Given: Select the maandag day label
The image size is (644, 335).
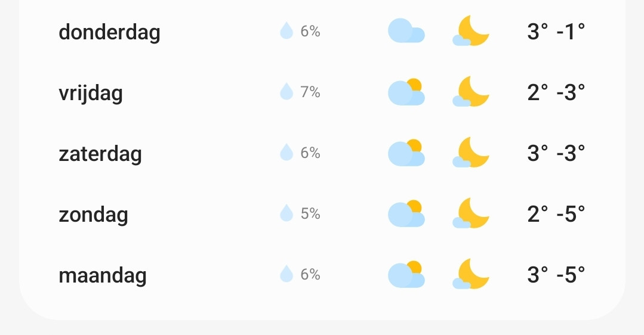Looking at the screenshot, I should 102,275.
